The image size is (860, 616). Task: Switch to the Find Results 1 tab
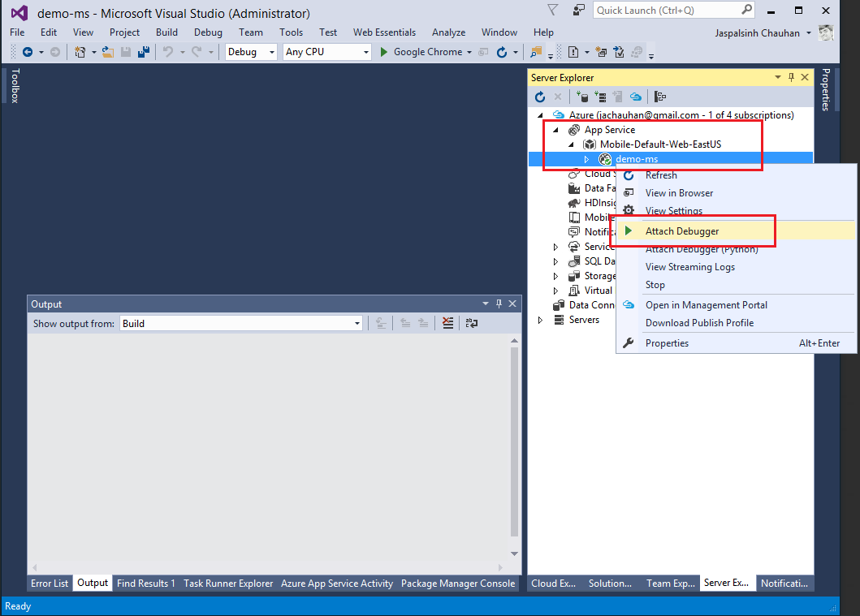click(146, 583)
